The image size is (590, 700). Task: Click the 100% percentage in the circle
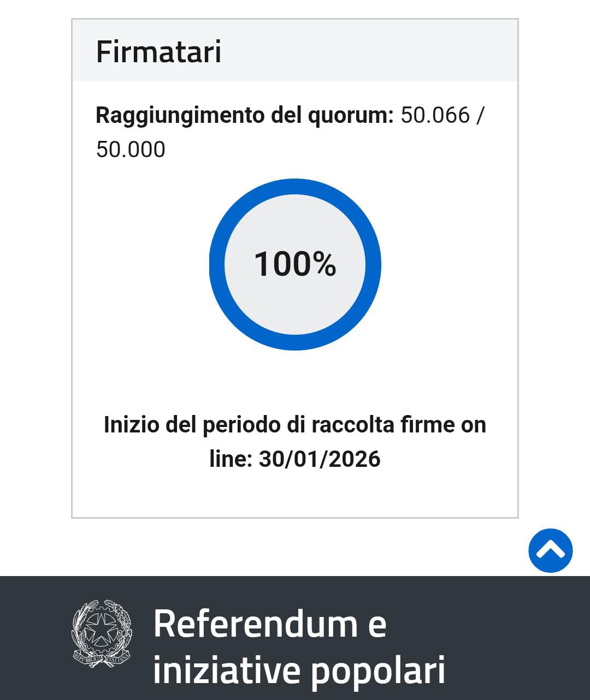pyautogui.click(x=295, y=264)
